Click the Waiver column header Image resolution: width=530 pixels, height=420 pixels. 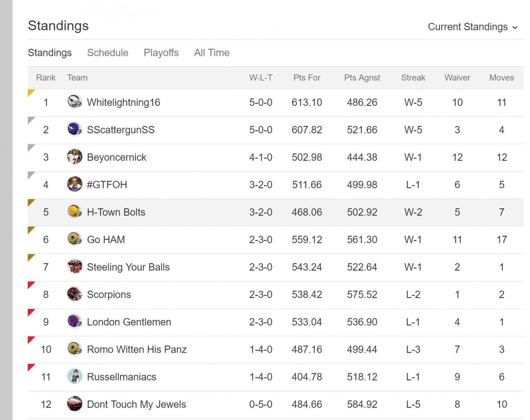(457, 78)
